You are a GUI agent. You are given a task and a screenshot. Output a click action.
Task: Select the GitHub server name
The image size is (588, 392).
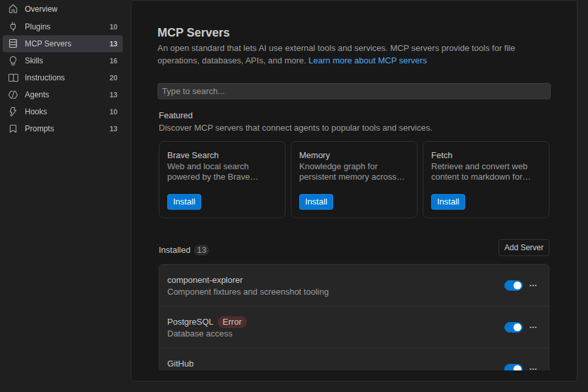click(x=180, y=364)
